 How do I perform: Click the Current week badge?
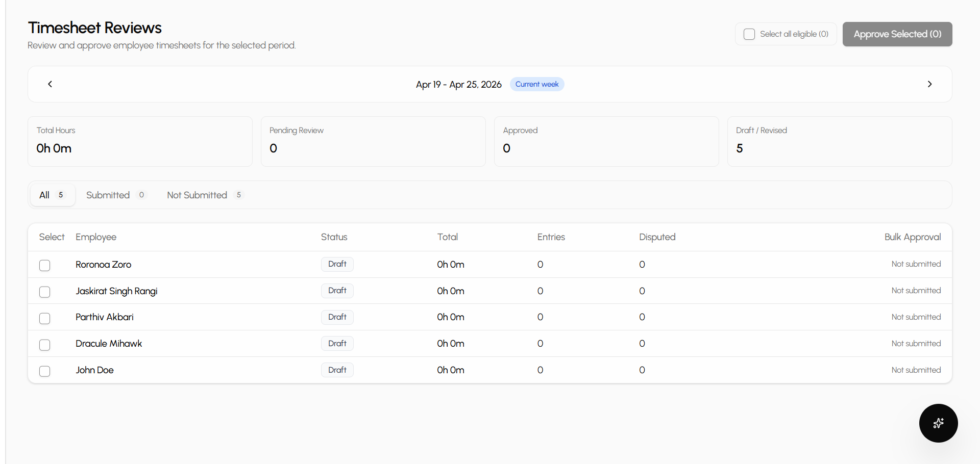point(536,84)
